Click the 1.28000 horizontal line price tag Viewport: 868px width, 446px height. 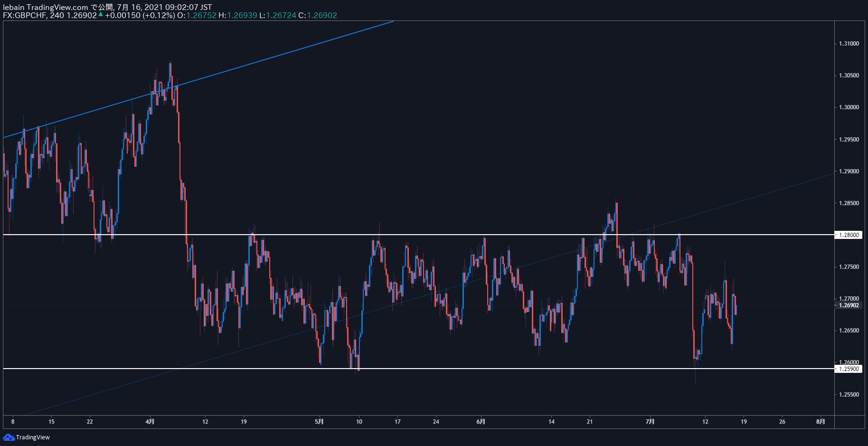pyautogui.click(x=849, y=235)
